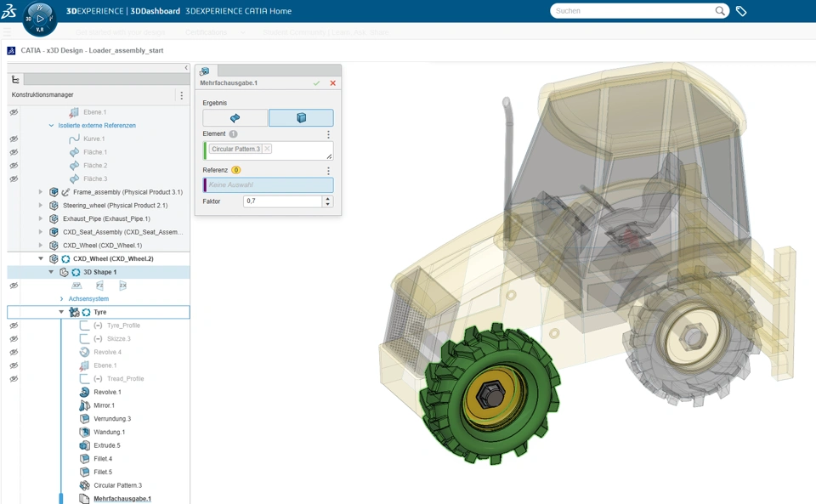Open Referenz section options menu
The image size is (816, 504).
(x=328, y=171)
